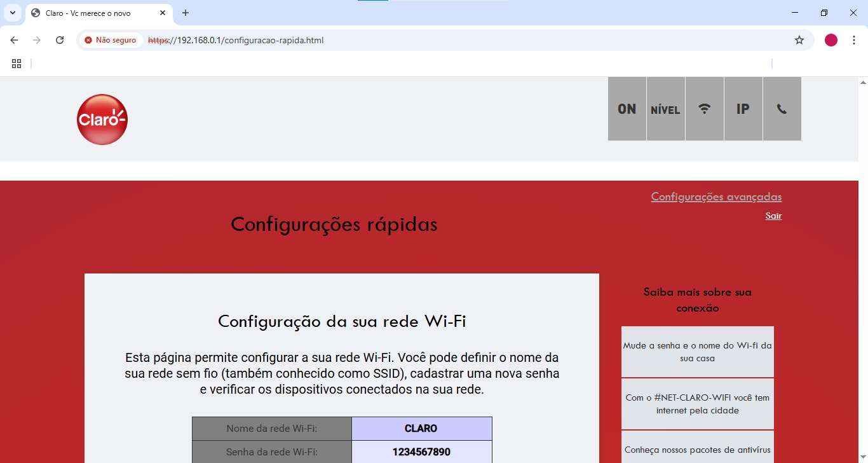Open the ON status tile

(627, 109)
